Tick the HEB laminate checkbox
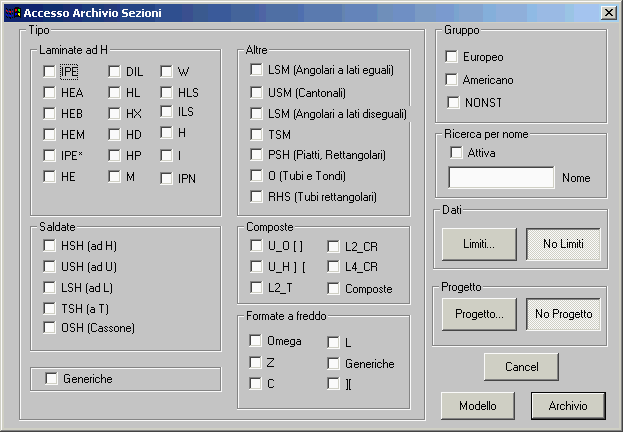 click(49, 114)
